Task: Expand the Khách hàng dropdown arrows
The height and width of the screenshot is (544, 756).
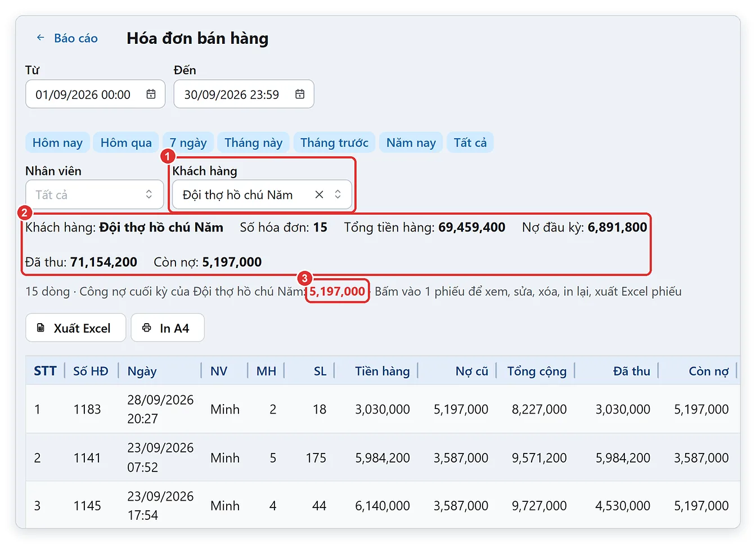Action: tap(337, 194)
